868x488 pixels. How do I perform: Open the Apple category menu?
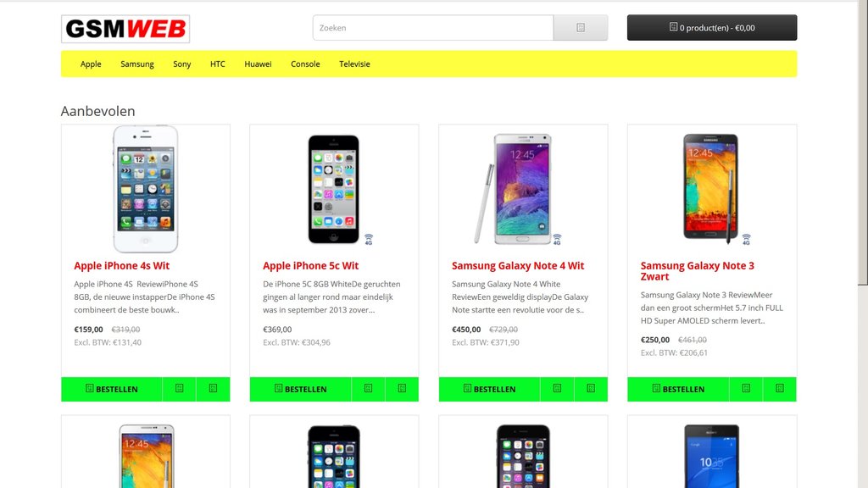pyautogui.click(x=91, y=64)
